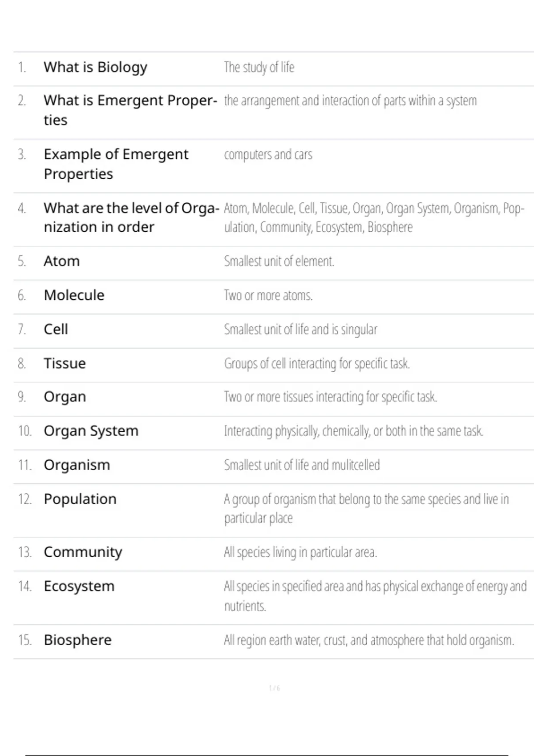Select the "Cell" term
Viewport: 534px width, 756px height.
click(56, 330)
